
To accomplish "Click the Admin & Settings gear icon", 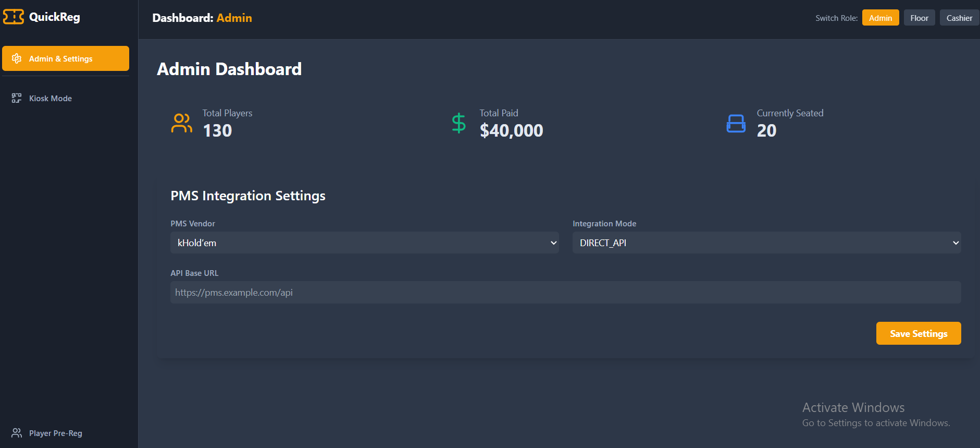I will [17, 58].
